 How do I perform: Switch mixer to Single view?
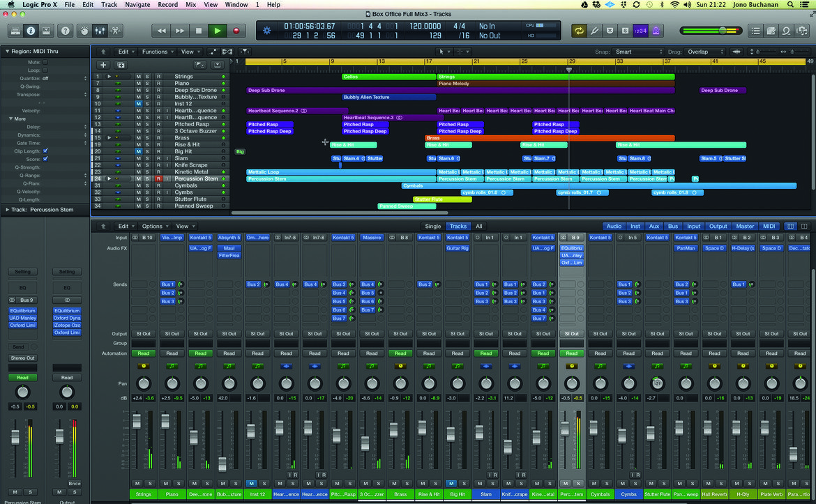pyautogui.click(x=432, y=227)
